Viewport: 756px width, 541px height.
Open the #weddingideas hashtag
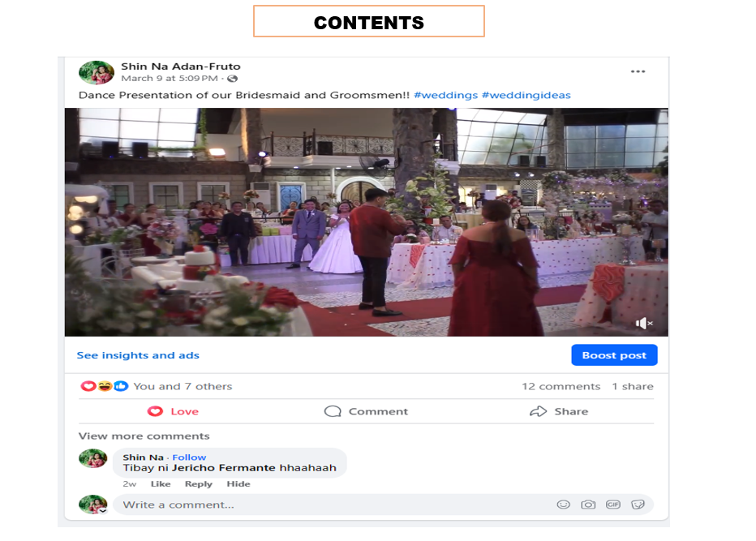point(526,95)
